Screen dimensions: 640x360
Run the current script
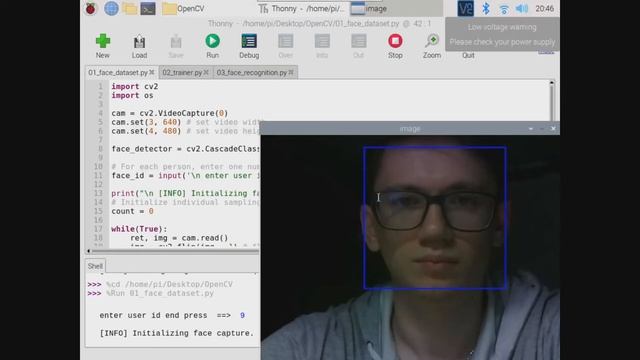tap(212, 46)
